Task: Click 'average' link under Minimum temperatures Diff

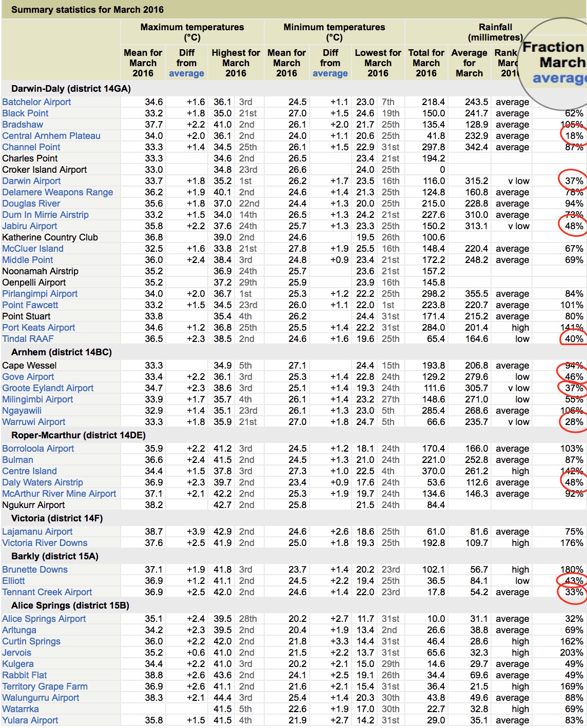Action: point(330,73)
